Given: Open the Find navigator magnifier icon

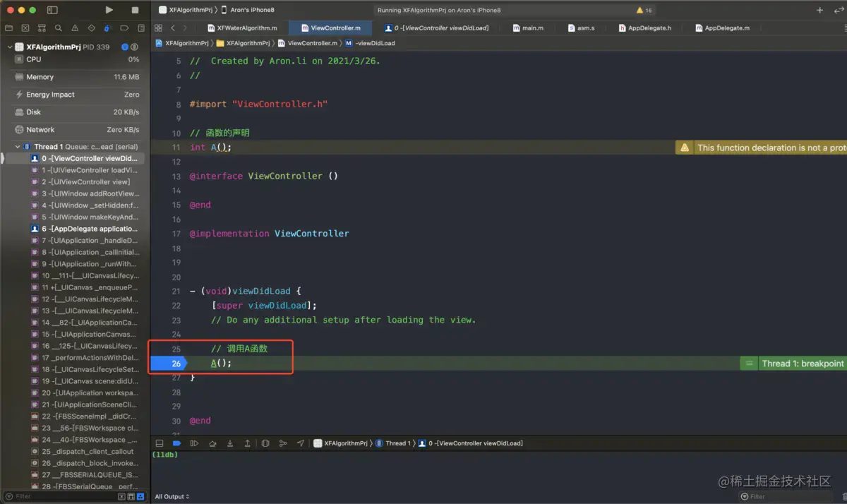Looking at the screenshot, I should click(58, 28).
